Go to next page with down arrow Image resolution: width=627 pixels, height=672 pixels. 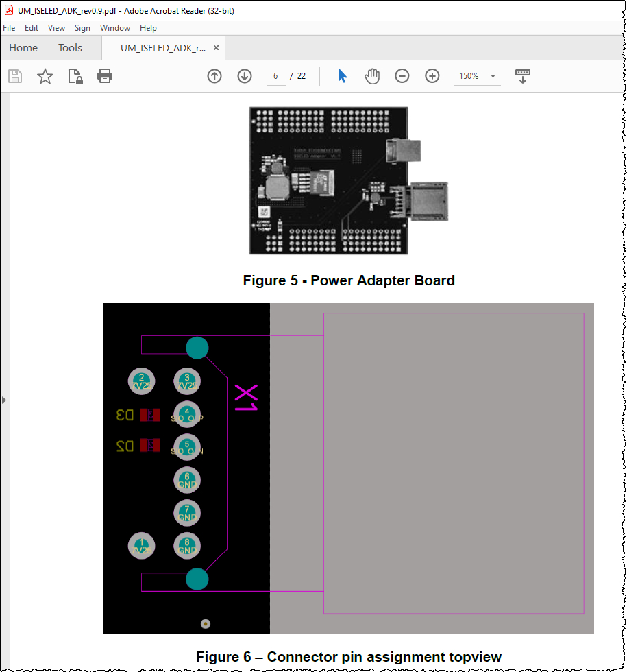click(x=245, y=76)
